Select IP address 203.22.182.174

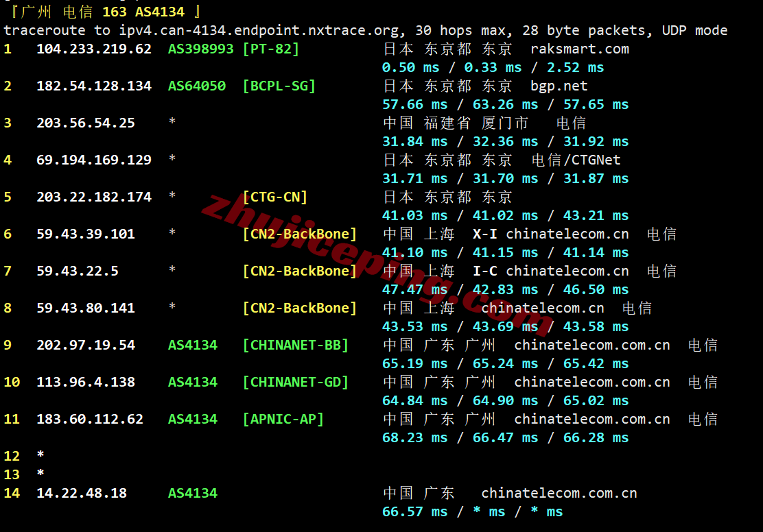tap(94, 197)
